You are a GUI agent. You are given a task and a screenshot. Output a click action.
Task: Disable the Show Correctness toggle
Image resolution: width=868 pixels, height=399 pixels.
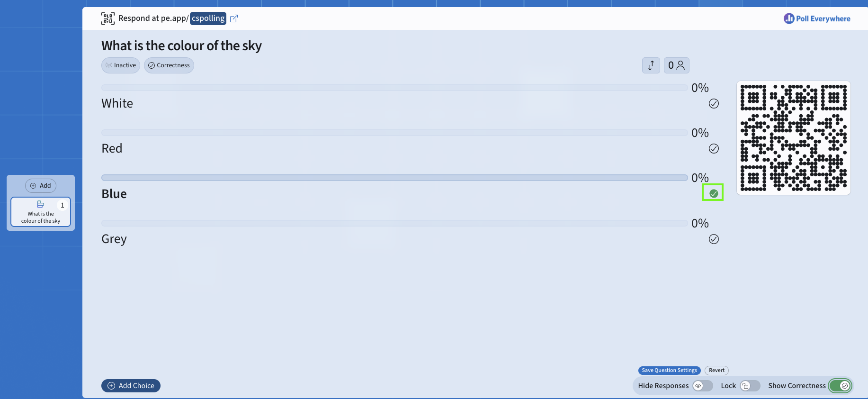click(840, 386)
